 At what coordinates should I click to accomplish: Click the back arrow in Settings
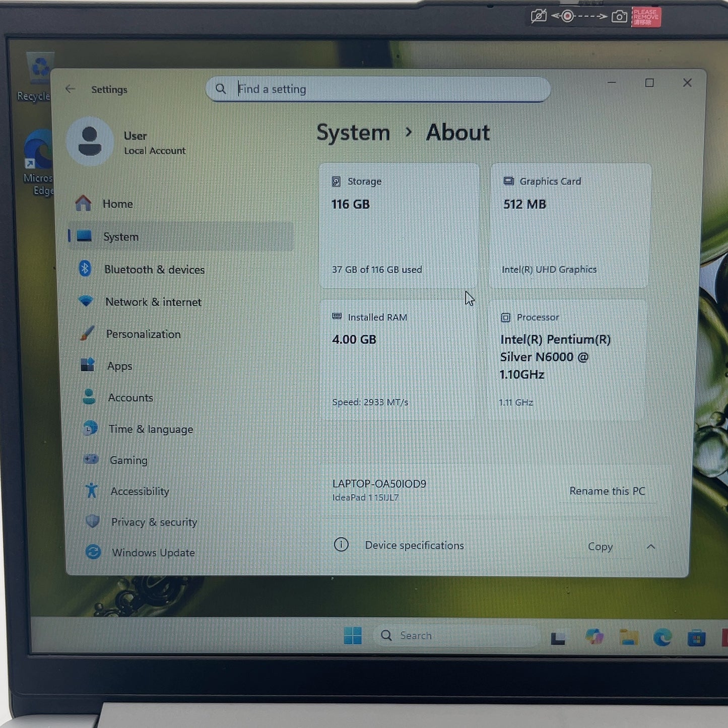pos(70,89)
